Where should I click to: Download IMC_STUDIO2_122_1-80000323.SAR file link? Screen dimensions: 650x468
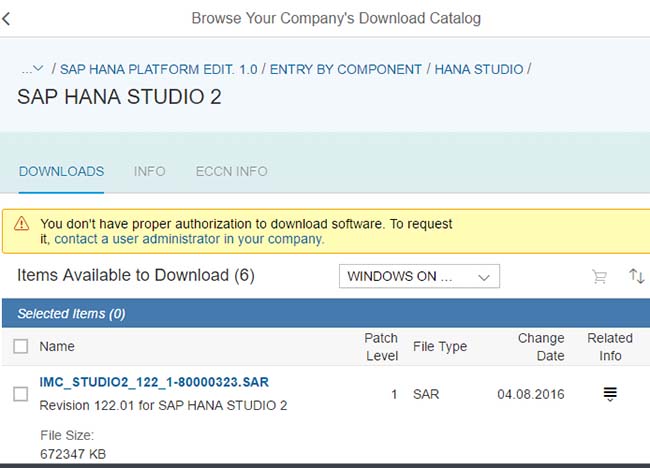coord(154,382)
